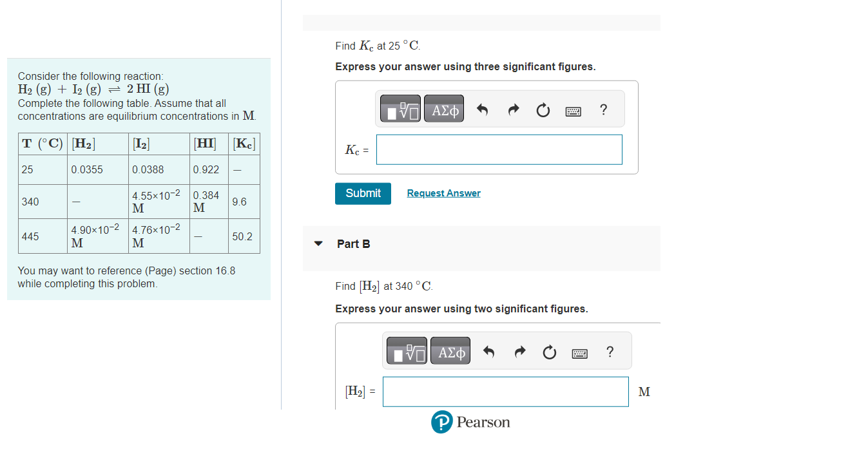Click the undo arrow in Part A toolbar
Screen dimensions: 868x474
click(483, 109)
